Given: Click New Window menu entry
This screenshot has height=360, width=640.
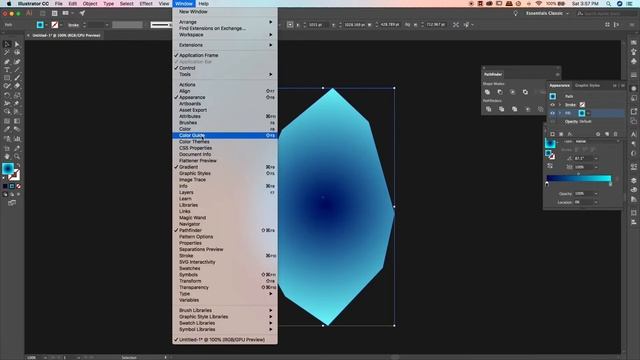Looking at the screenshot, I should tap(225, 12).
